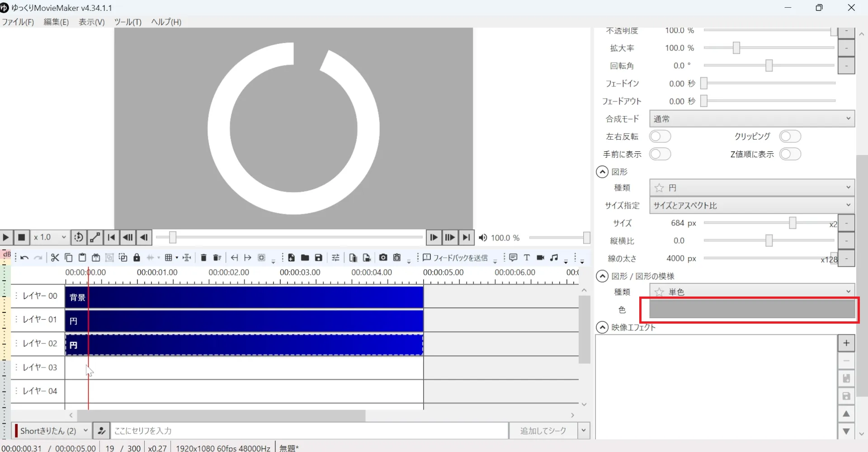Open the sliders settings icon in toolbar

click(x=335, y=258)
